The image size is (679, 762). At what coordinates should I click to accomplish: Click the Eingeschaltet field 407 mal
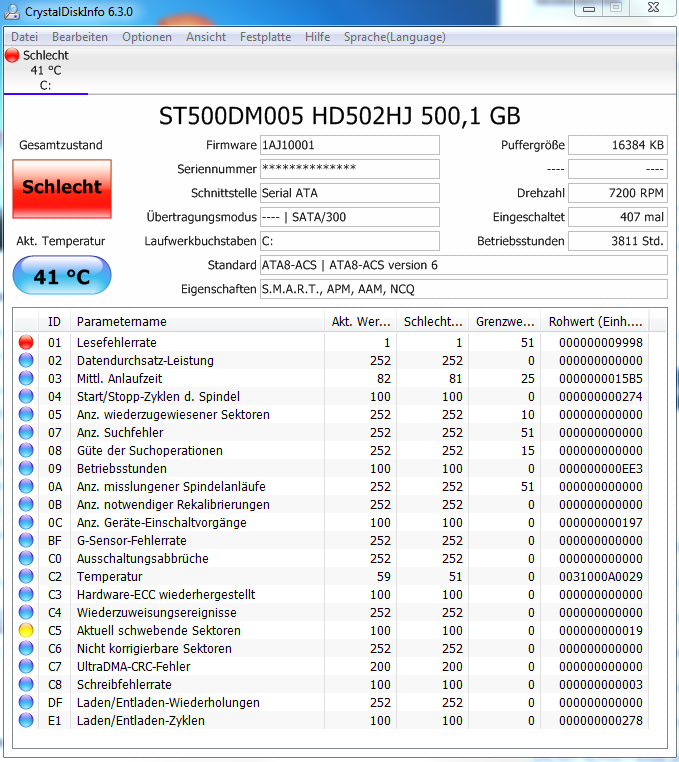click(x=618, y=217)
